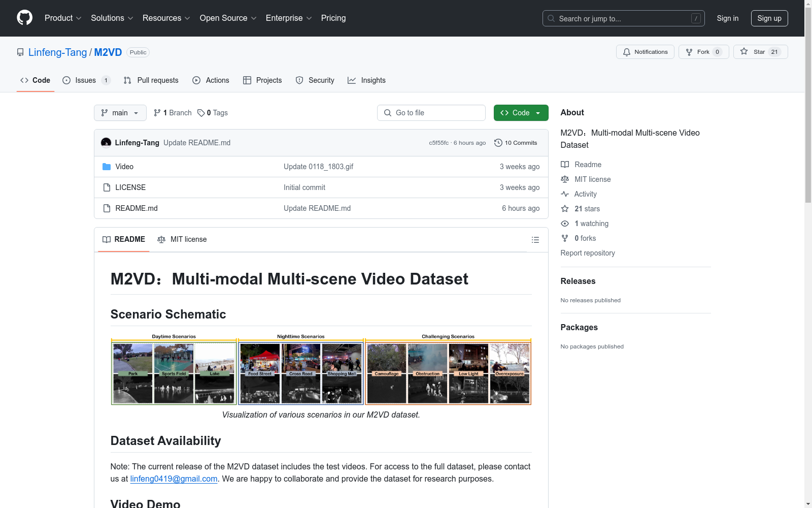This screenshot has width=812, height=508.
Task: Click the GitHub logo icon
Action: (x=24, y=18)
